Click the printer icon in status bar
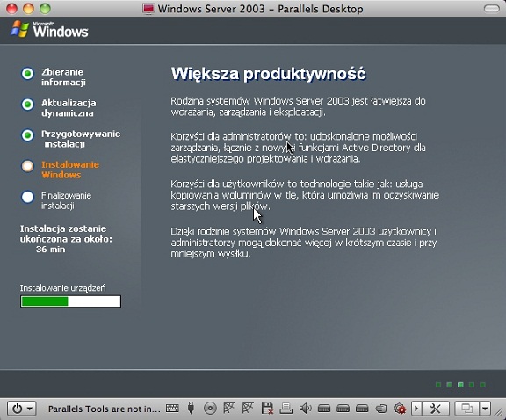506x420 pixels. (x=286, y=409)
